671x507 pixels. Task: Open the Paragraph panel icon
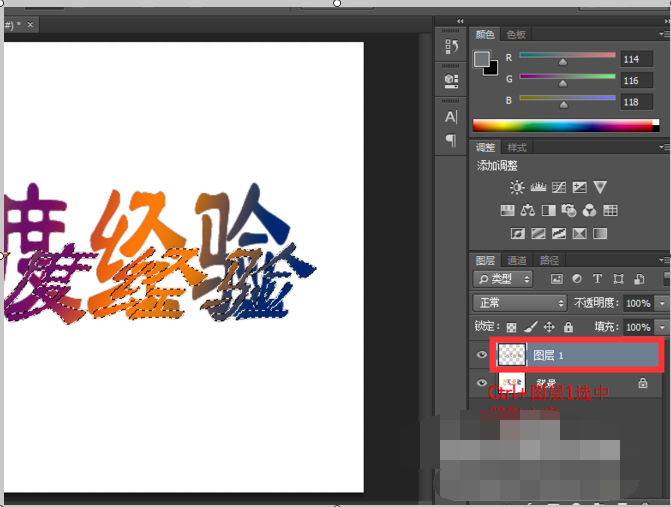(451, 140)
